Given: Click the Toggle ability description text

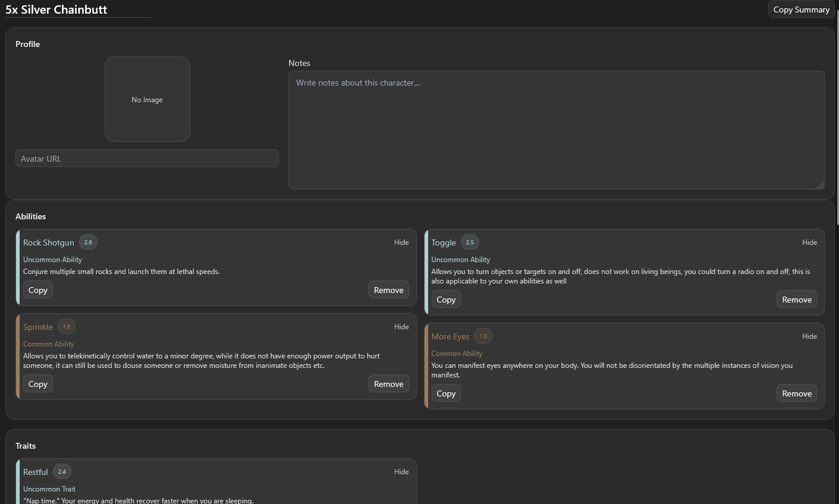Looking at the screenshot, I should click(621, 276).
